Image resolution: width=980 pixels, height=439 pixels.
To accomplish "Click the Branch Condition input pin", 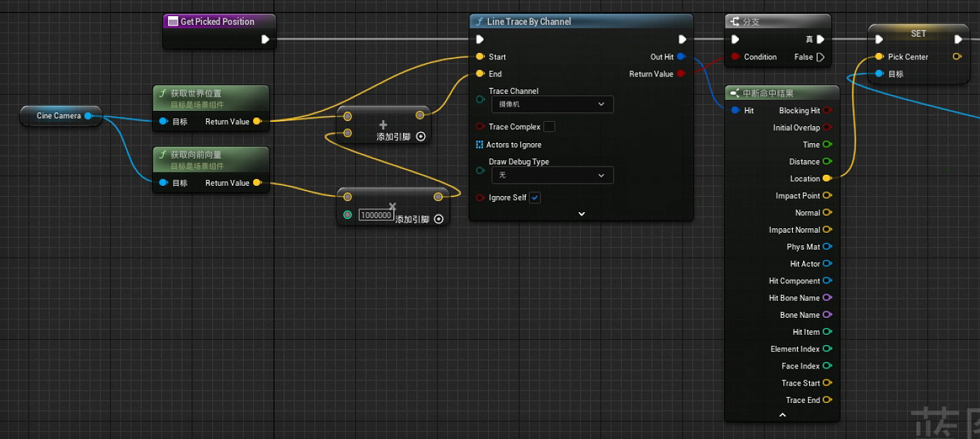I will [x=736, y=57].
